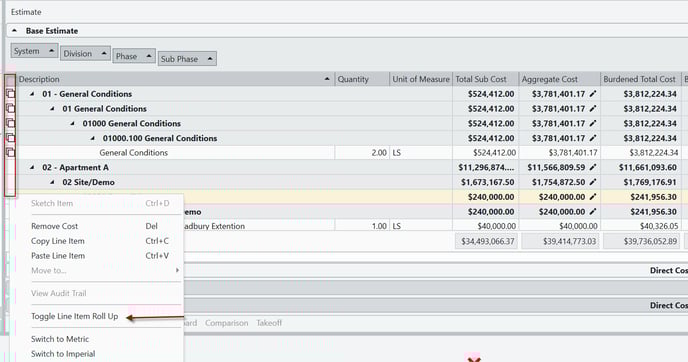
Task: Edit aggregate cost pencil on 02 Site/Demo
Action: pyautogui.click(x=593, y=182)
